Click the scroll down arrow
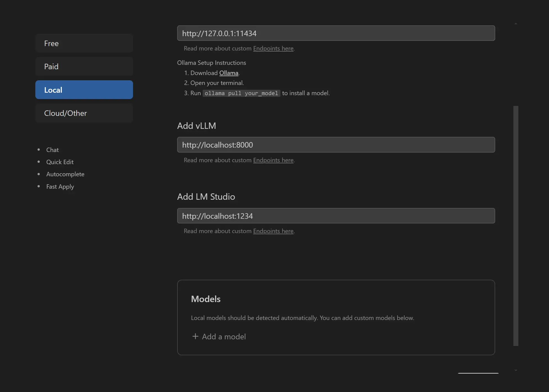 516,370
